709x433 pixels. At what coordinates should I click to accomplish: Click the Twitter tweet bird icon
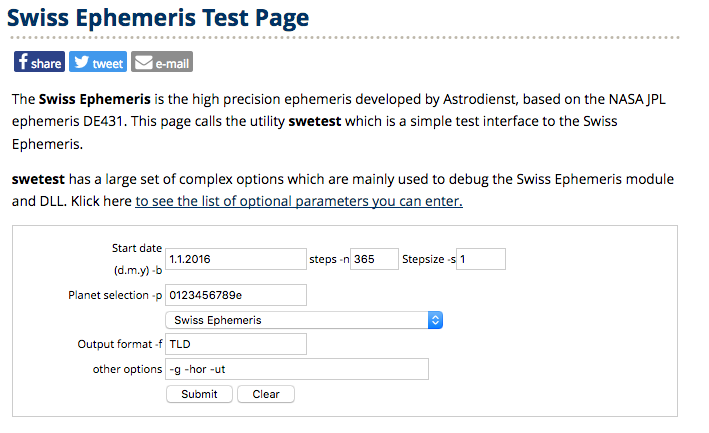coord(81,62)
